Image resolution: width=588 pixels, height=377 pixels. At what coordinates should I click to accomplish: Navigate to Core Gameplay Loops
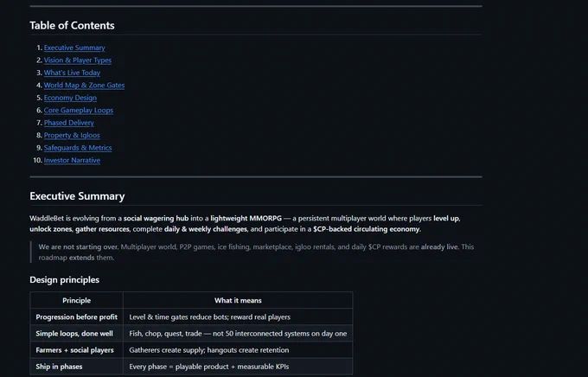pyautogui.click(x=79, y=111)
